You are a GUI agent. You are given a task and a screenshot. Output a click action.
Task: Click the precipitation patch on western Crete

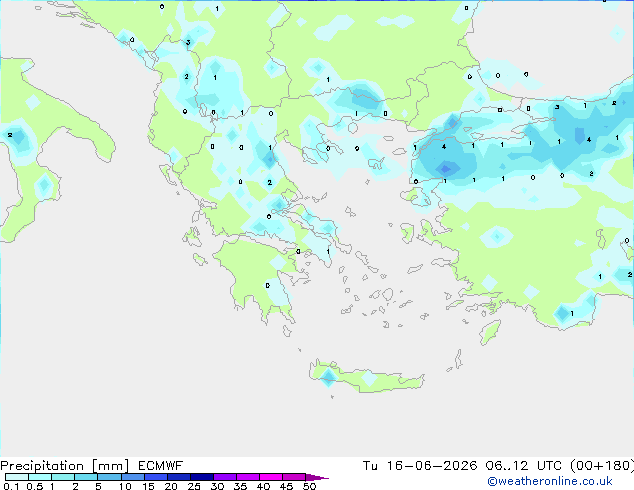tap(328, 377)
